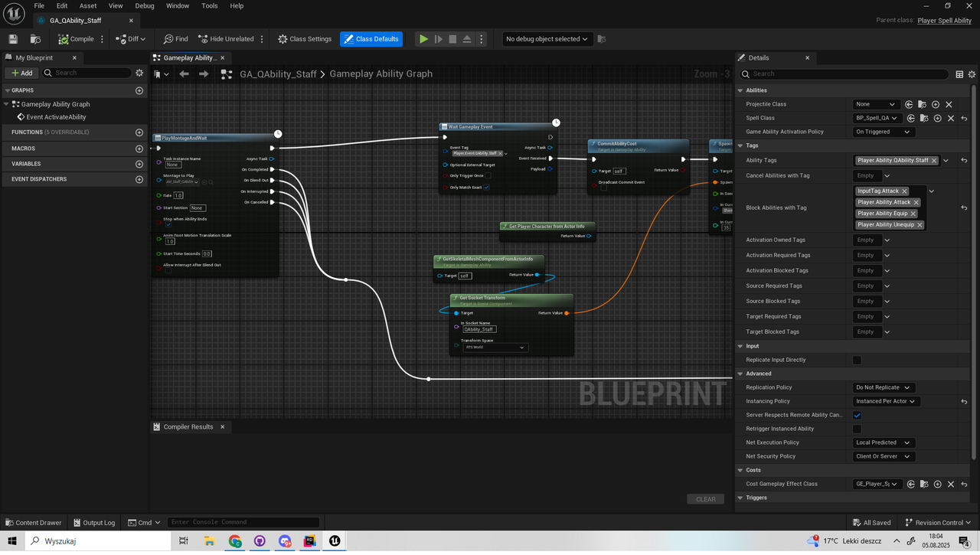Add a new macro with plus icon
980x555 pixels.
pyautogui.click(x=139, y=149)
